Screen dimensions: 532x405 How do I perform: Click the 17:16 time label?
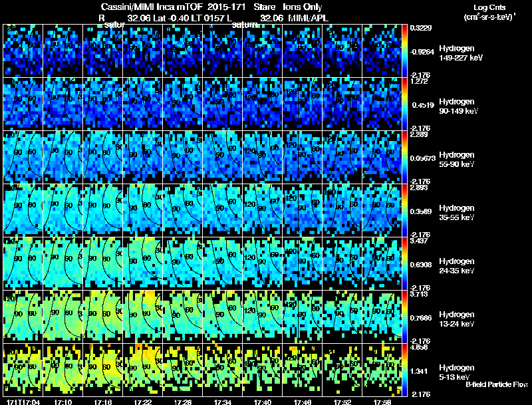click(103, 402)
